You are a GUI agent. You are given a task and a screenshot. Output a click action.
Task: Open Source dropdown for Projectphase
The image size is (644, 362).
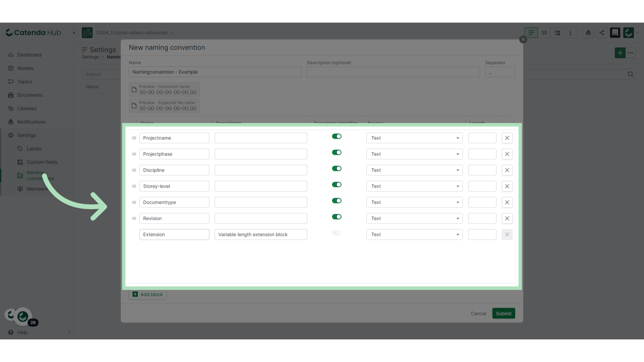[x=414, y=154]
